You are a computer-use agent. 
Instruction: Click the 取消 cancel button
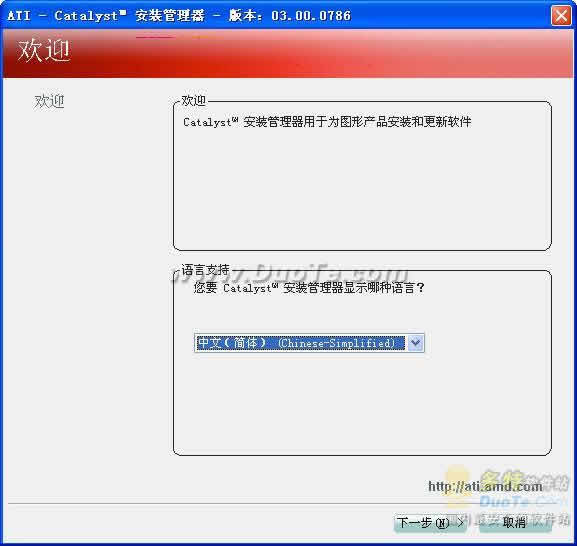click(514, 522)
